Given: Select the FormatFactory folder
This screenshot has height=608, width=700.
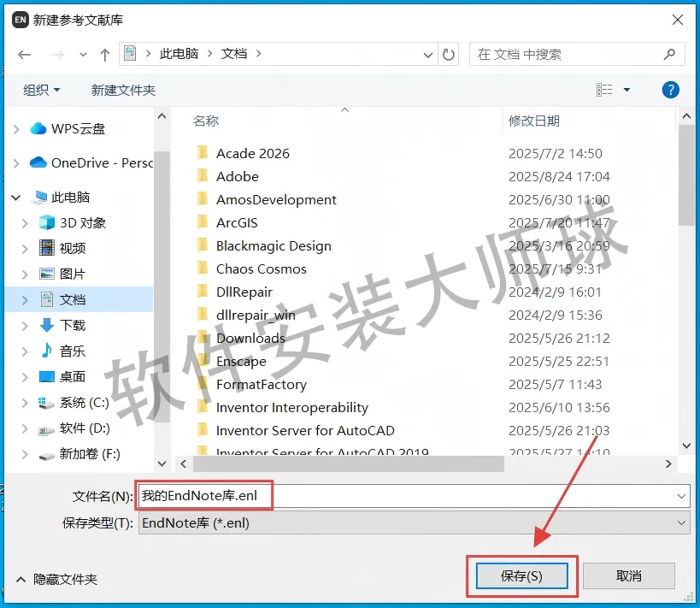Looking at the screenshot, I should point(252,385).
